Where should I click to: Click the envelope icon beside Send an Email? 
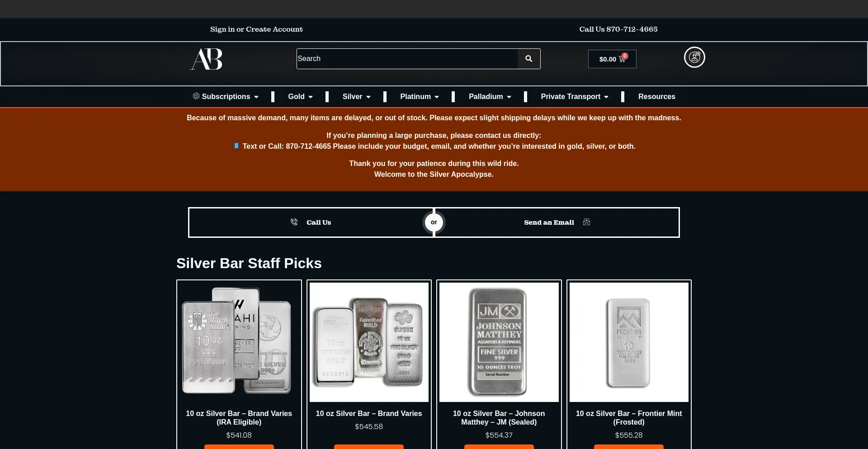[586, 222]
